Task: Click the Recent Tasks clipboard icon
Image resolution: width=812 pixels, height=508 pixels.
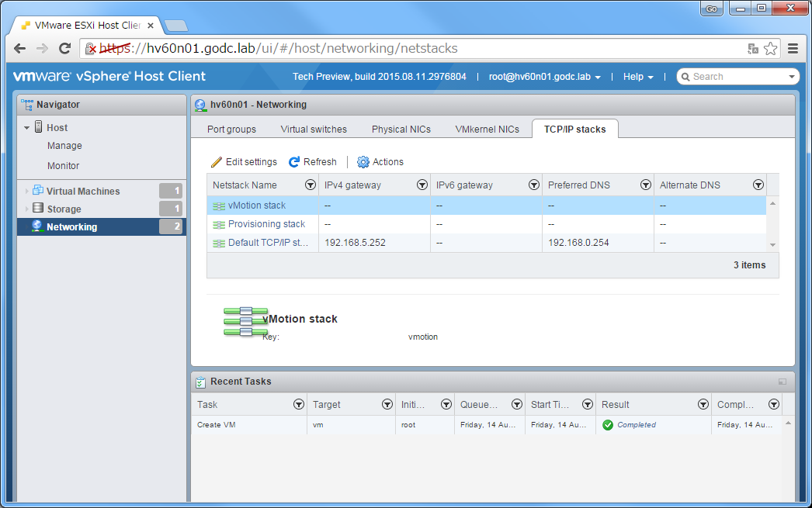Action: pos(200,382)
